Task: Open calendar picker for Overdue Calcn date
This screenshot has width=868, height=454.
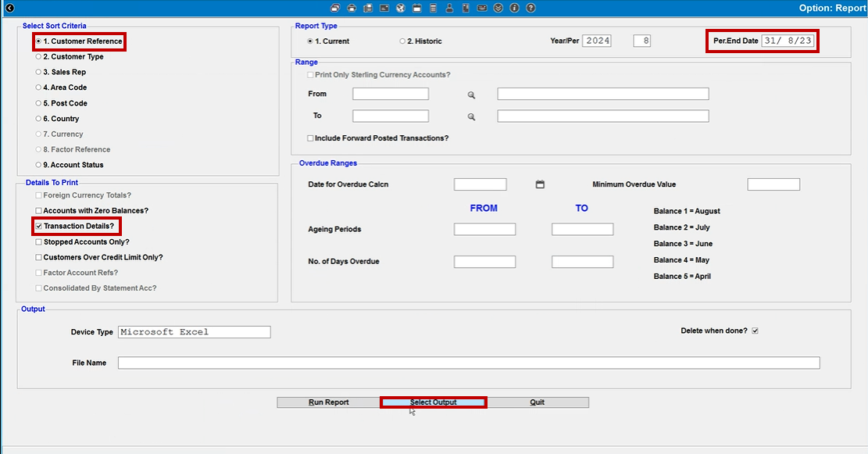Action: pyautogui.click(x=541, y=184)
